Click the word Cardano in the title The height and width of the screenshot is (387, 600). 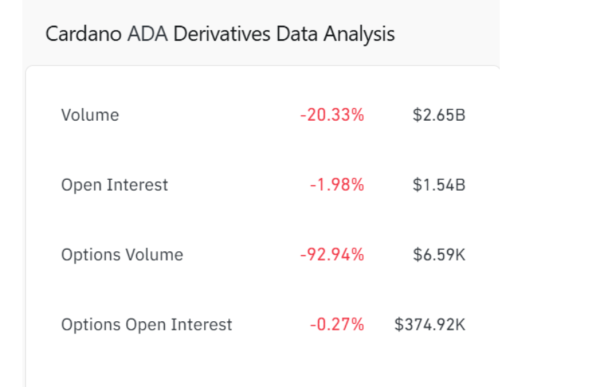point(83,34)
